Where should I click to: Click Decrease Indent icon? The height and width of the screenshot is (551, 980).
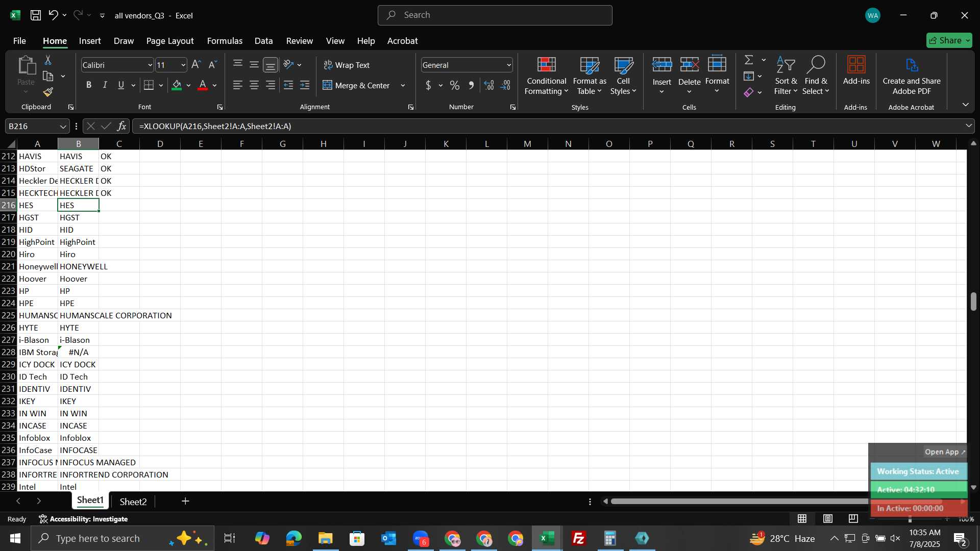pos(288,85)
